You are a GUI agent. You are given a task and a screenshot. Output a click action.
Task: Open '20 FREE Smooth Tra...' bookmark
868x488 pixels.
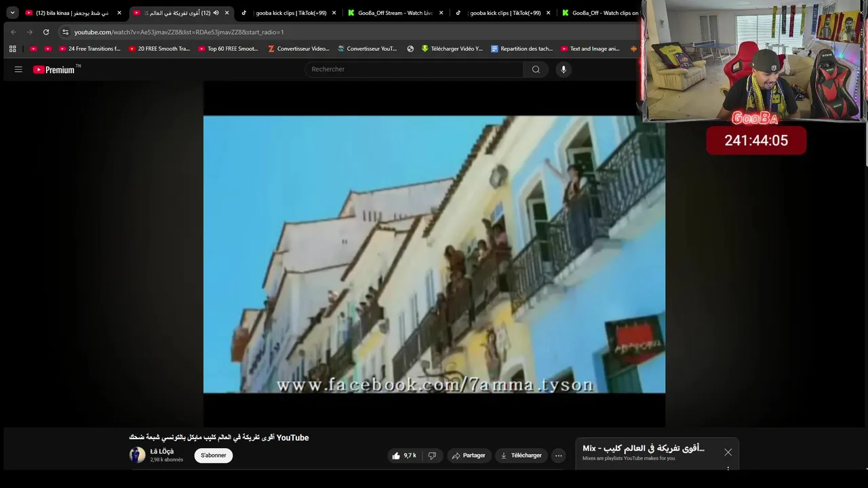159,49
